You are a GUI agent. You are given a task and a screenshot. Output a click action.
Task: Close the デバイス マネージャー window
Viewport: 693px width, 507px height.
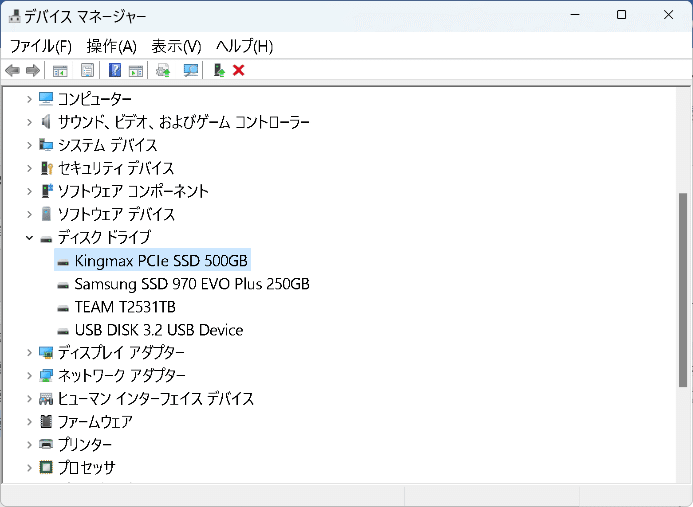668,15
